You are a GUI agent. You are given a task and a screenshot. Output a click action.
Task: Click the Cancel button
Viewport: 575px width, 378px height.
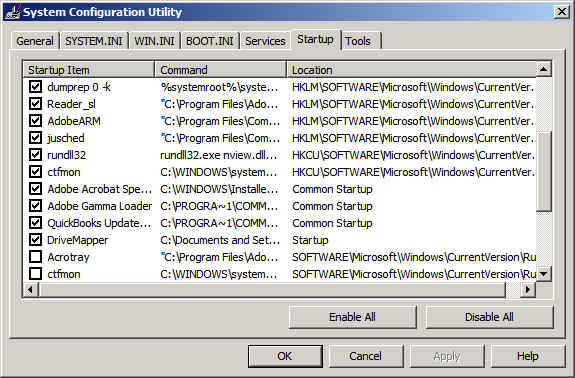[366, 356]
